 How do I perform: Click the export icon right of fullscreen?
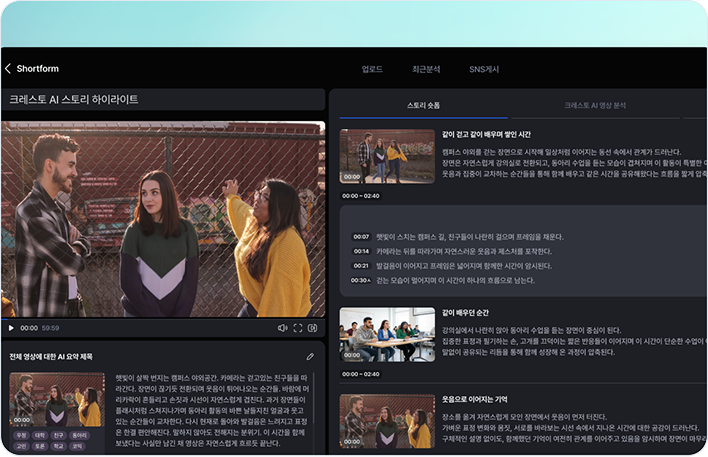tap(312, 328)
